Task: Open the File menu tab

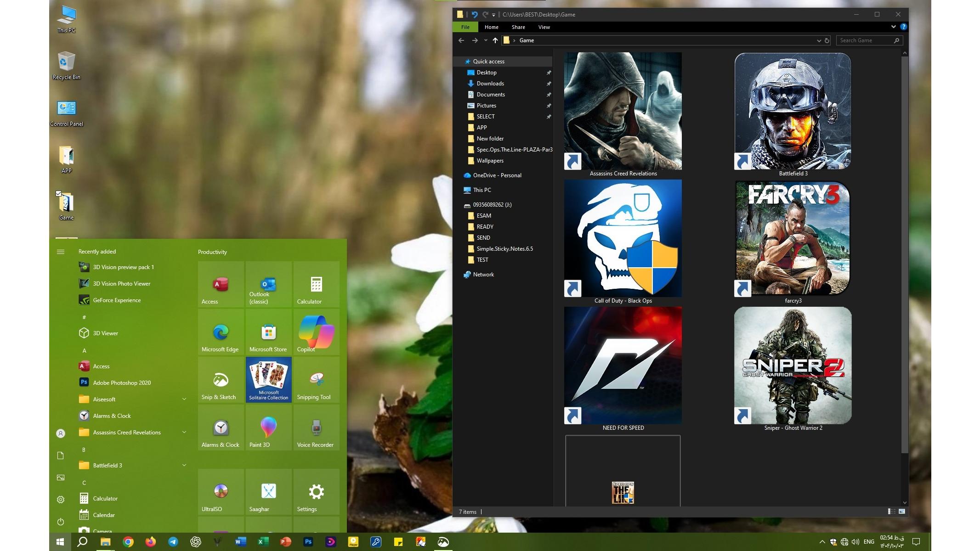Action: coord(465,27)
